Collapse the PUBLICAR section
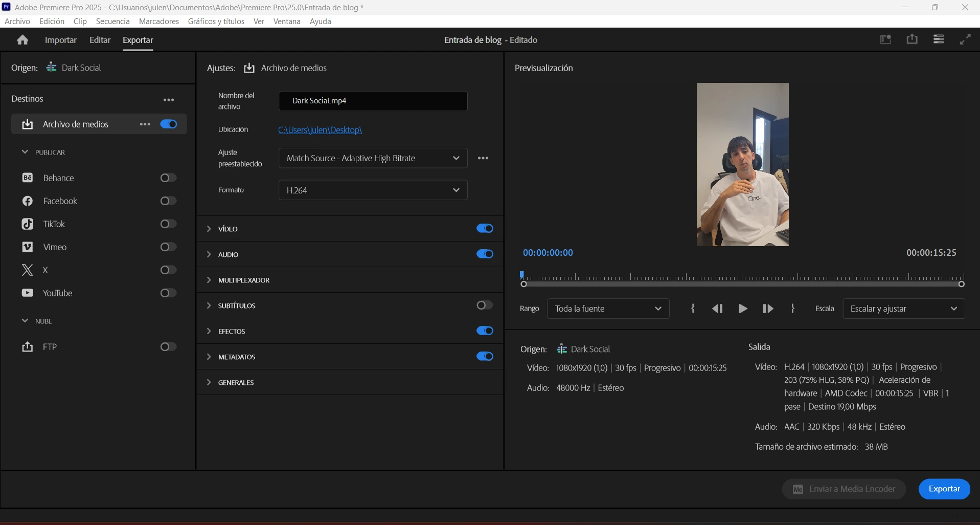The image size is (980, 525). pos(25,152)
